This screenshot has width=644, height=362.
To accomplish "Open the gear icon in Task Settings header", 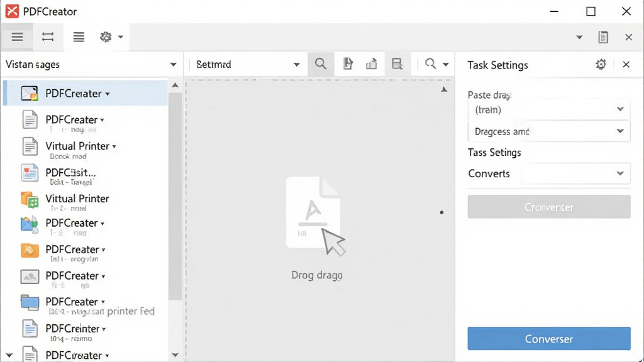I will pyautogui.click(x=601, y=65).
